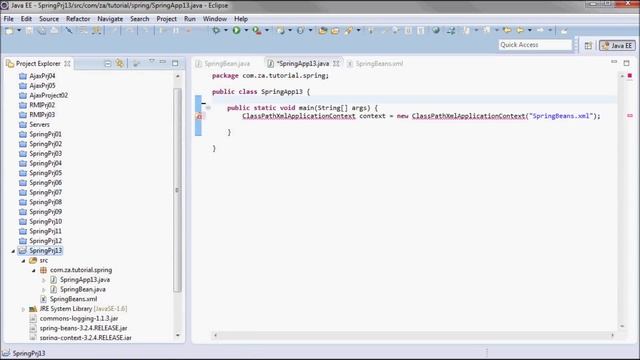Open the External Tools dropdown arrow
Image resolution: width=640 pixels, height=360 pixels.
(267, 30)
